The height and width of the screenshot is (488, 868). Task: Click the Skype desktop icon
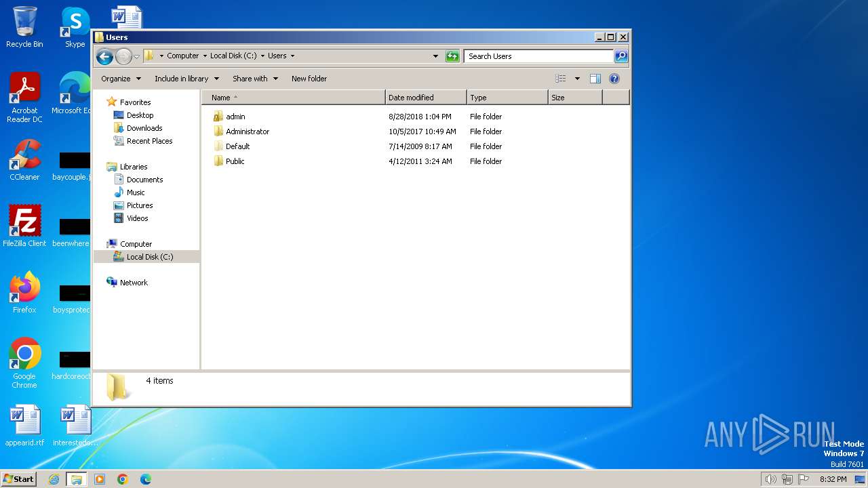75,27
